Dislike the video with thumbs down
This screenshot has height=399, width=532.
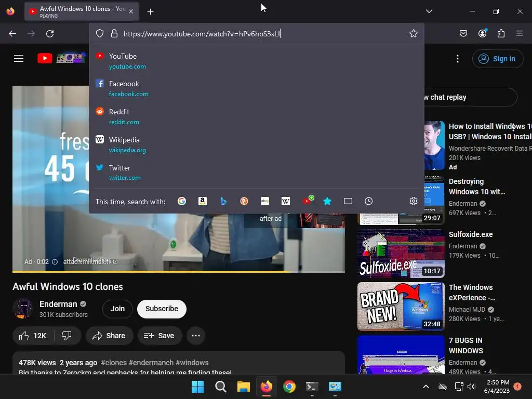[67, 336]
